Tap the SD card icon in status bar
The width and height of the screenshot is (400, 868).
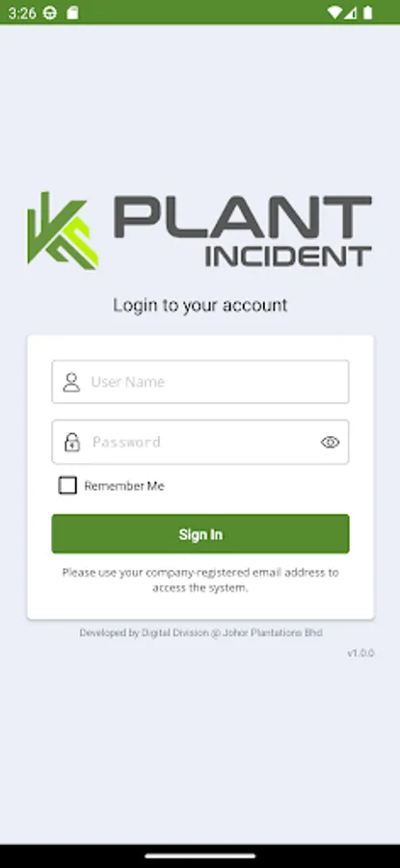pyautogui.click(x=72, y=14)
